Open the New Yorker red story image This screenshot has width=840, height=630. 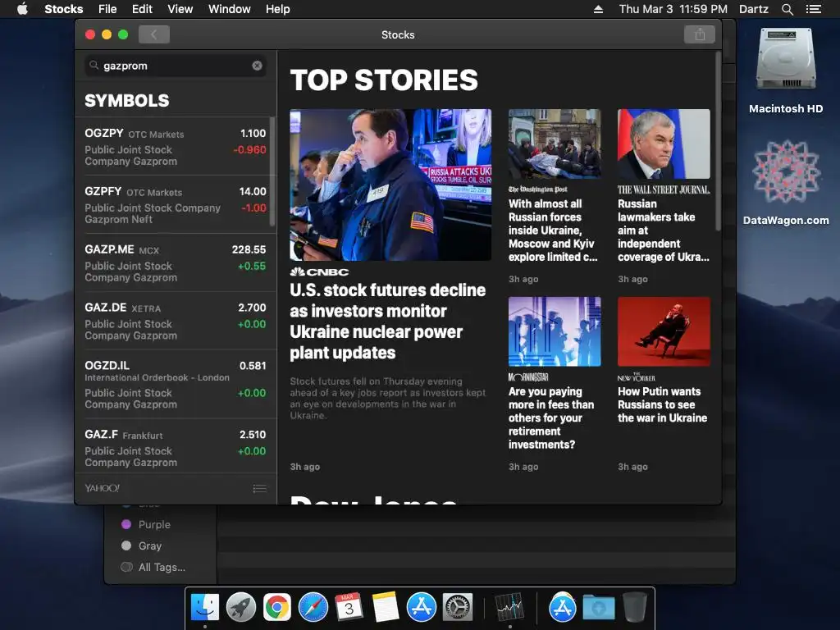(664, 331)
